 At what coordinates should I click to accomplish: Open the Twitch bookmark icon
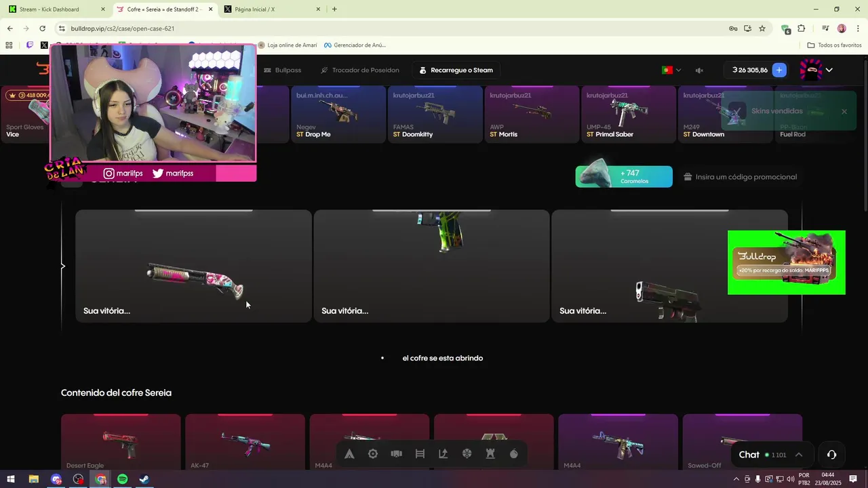click(x=30, y=45)
